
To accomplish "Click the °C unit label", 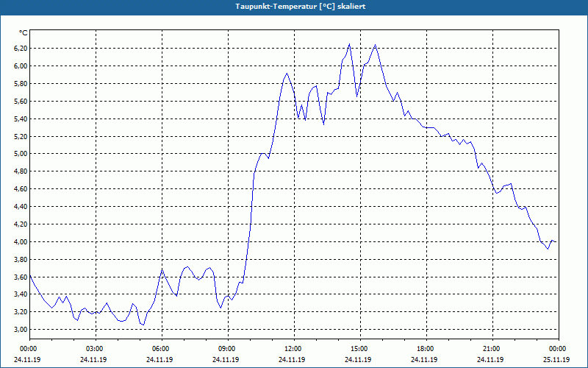I will click(x=23, y=33).
